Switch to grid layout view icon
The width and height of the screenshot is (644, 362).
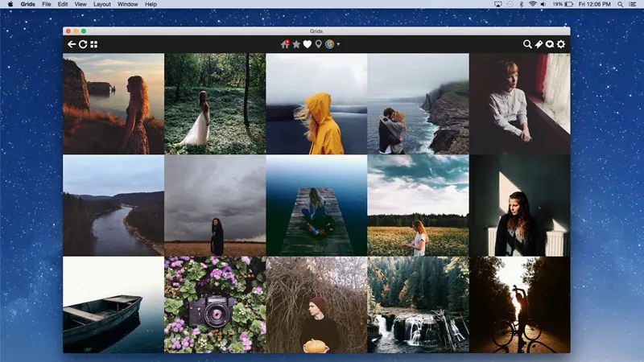point(94,44)
